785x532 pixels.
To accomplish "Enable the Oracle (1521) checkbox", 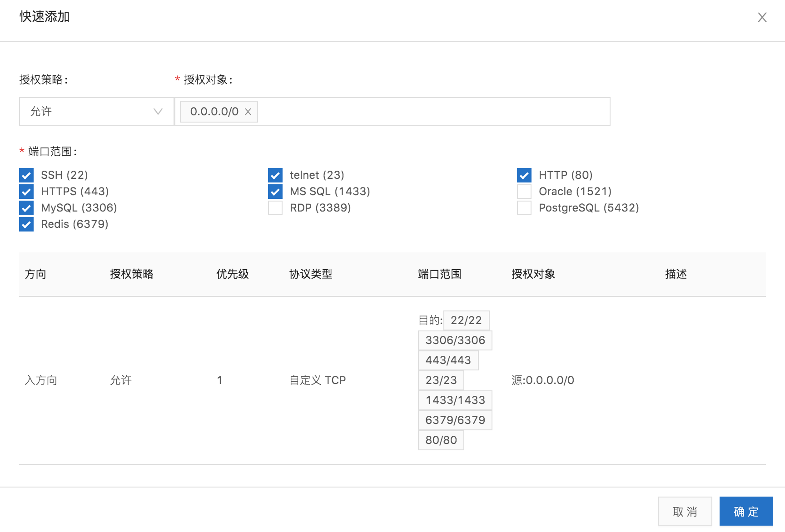I will point(524,192).
